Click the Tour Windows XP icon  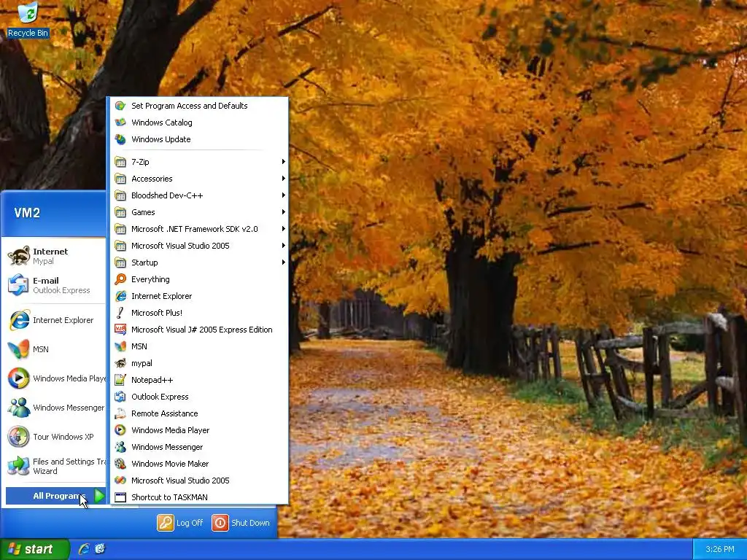(18, 437)
